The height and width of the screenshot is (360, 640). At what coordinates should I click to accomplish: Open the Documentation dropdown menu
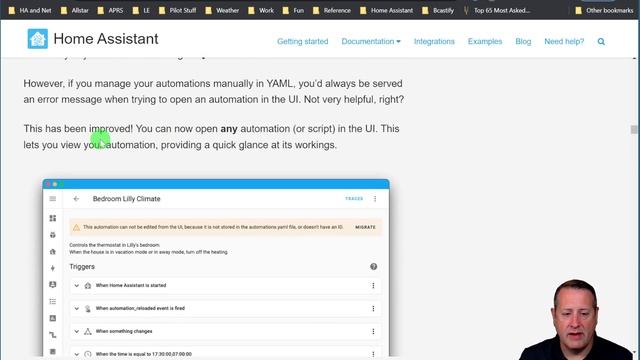point(371,42)
